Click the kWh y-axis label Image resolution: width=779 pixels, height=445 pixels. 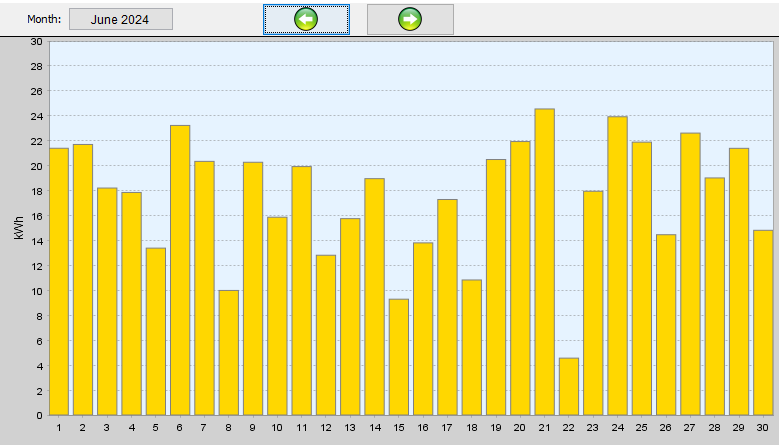click(x=19, y=228)
